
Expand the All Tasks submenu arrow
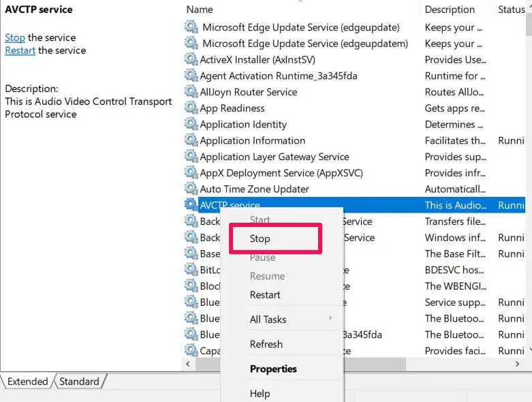tap(330, 318)
